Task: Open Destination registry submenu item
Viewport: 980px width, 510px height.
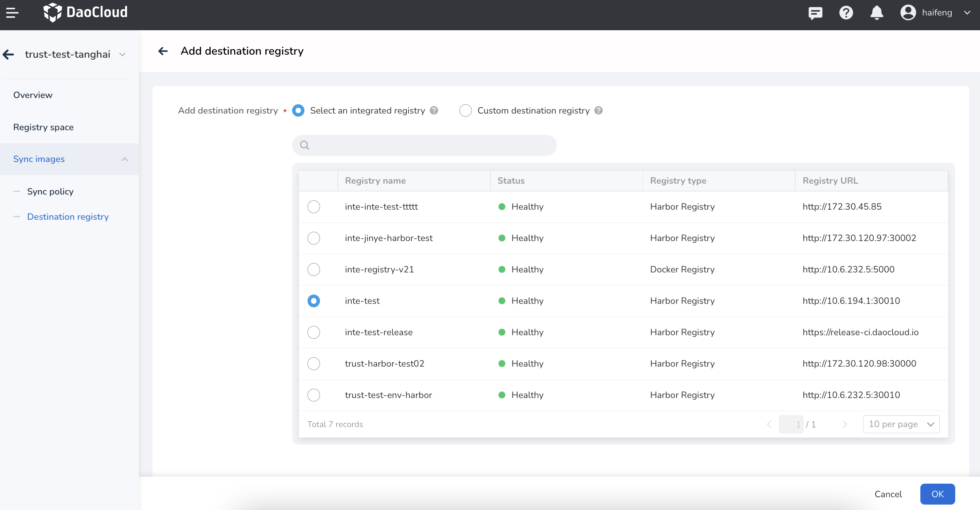Action: coord(68,217)
